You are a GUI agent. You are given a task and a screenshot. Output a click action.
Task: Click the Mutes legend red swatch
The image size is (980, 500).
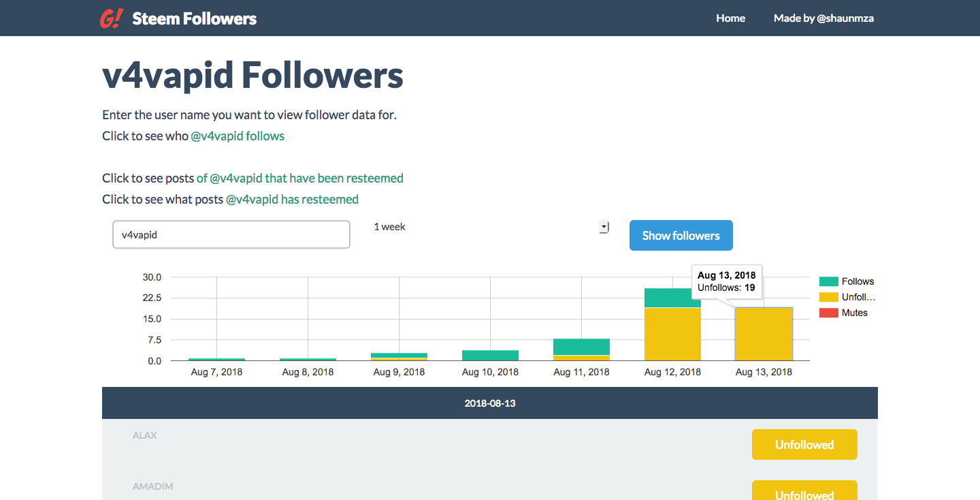pyautogui.click(x=828, y=313)
